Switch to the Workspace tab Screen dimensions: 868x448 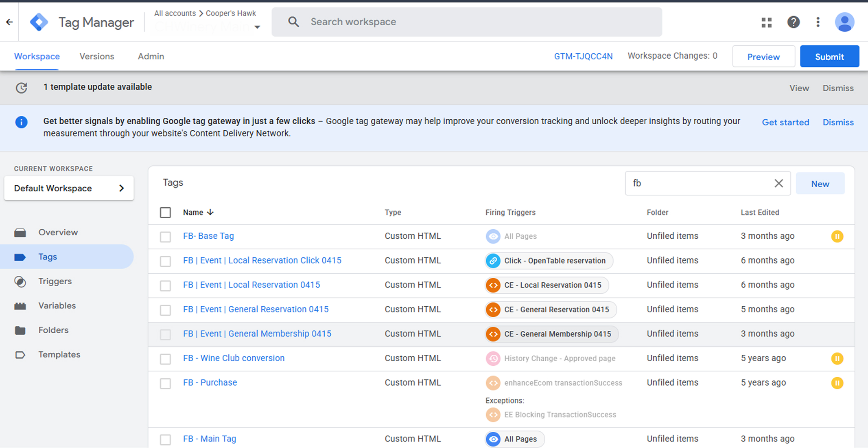click(37, 57)
